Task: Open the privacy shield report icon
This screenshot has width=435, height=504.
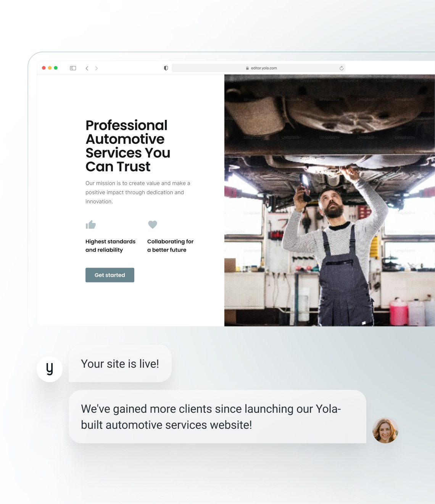Action: tap(166, 68)
